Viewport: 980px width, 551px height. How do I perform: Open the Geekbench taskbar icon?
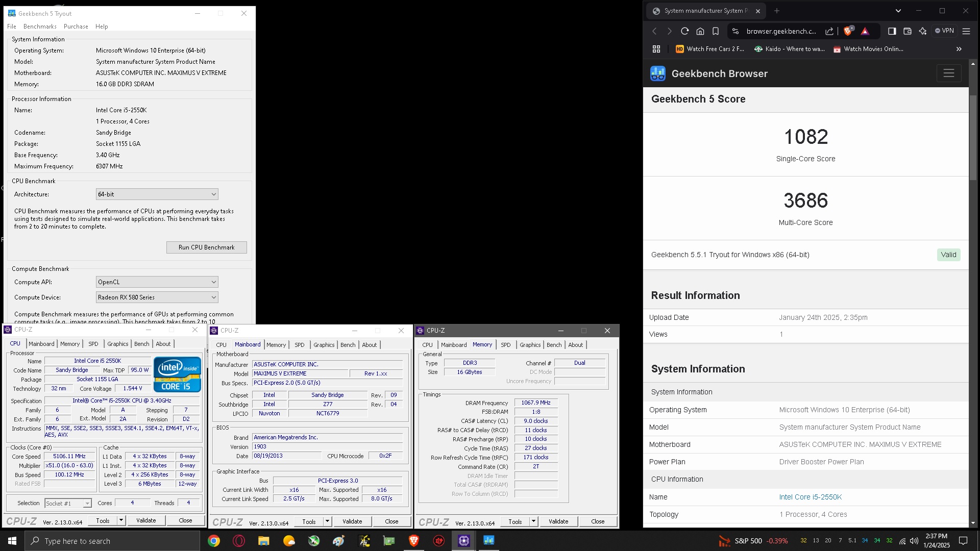[x=489, y=541]
